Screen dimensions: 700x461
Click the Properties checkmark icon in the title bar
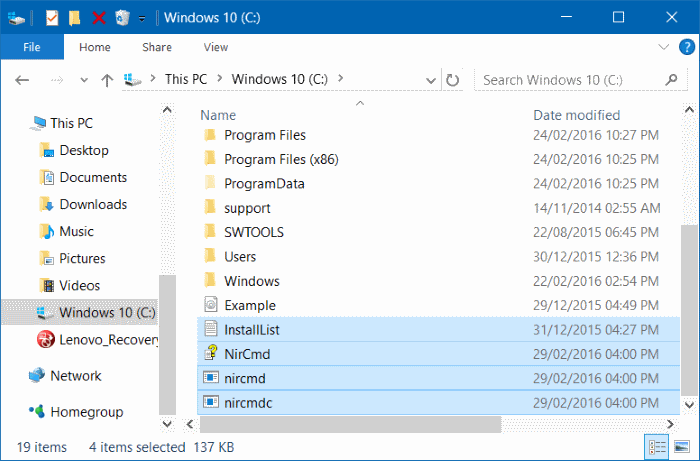pos(52,18)
